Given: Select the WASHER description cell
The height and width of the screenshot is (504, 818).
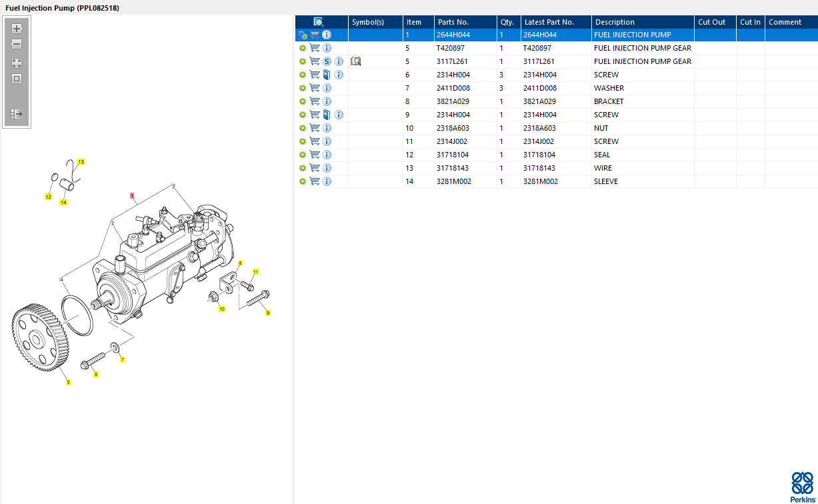Looking at the screenshot, I should tap(643, 88).
